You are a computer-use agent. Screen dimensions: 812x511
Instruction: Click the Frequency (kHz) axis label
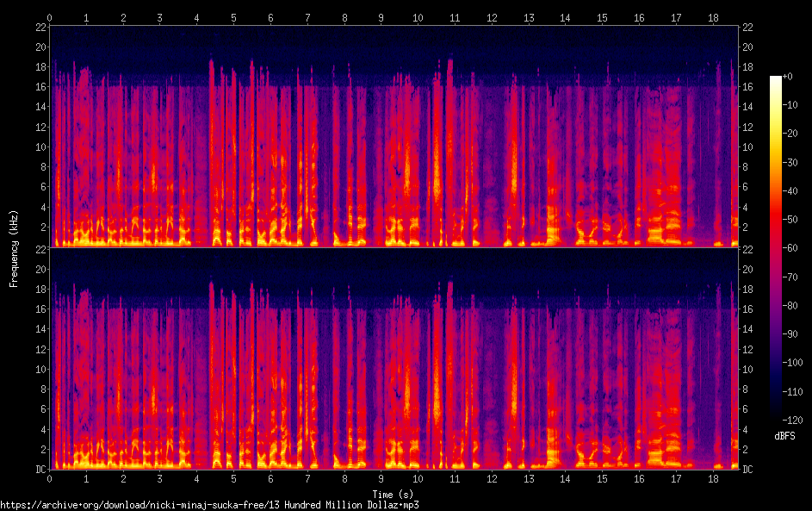[14, 247]
